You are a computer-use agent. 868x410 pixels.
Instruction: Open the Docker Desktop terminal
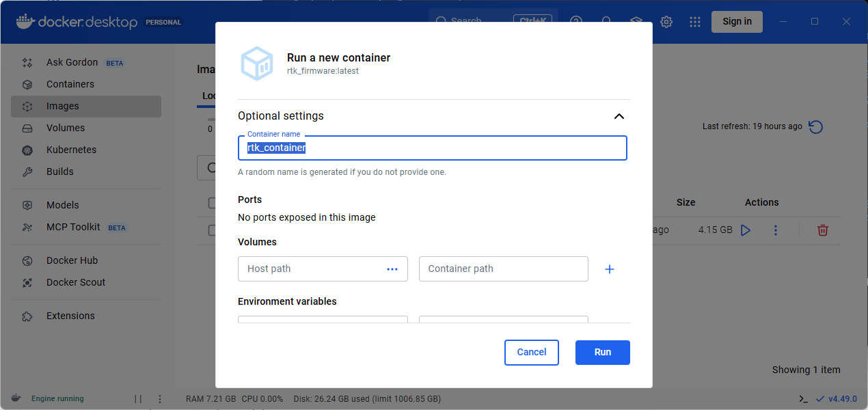click(803, 398)
